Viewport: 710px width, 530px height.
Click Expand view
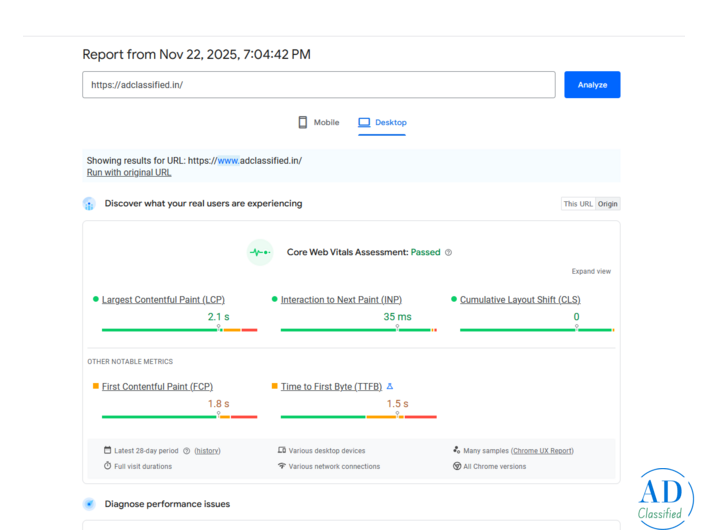coord(591,271)
